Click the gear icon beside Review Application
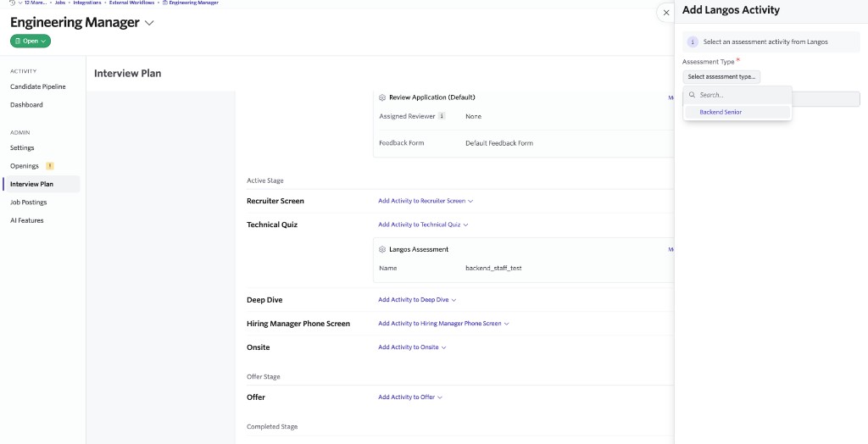 [x=382, y=97]
